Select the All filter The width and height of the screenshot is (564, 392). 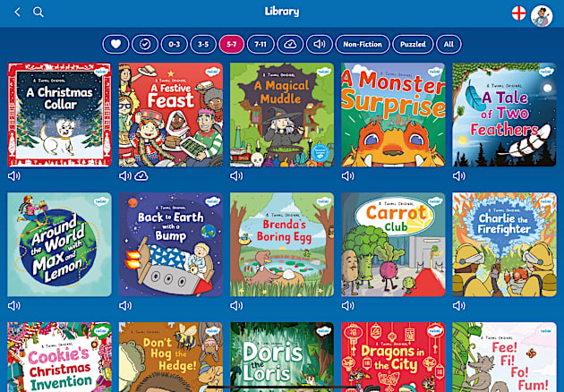(x=449, y=44)
